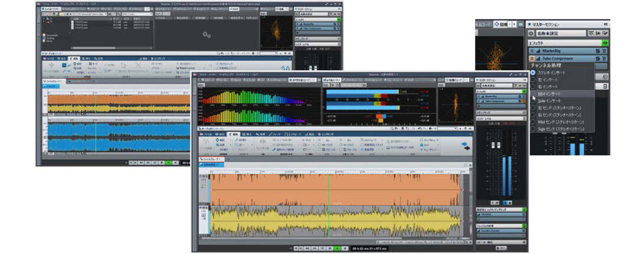This screenshot has width=644, height=254.
Task: Toggle the green 最終段エフェクト/ディザリング bypass
Action: point(524,210)
